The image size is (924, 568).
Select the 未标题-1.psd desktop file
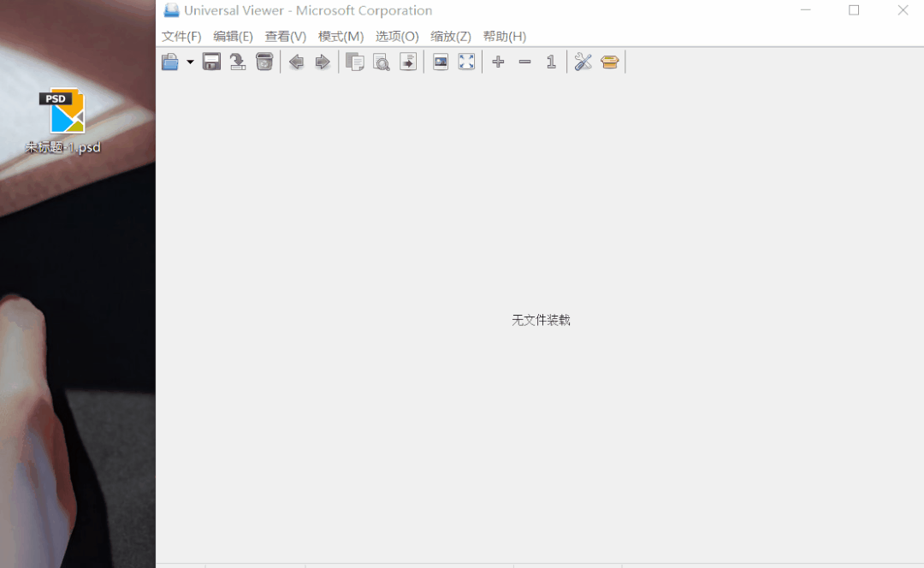63,121
